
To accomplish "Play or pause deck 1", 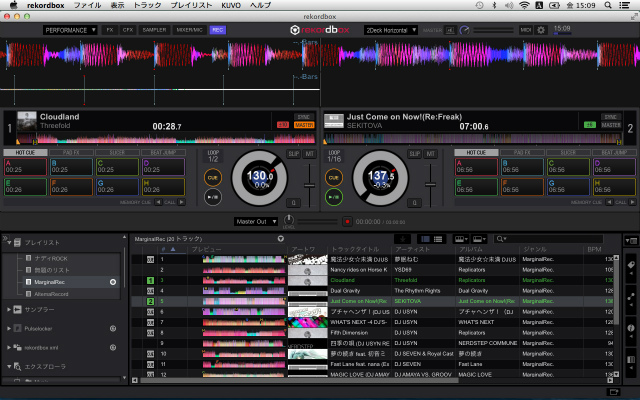I will [213, 197].
